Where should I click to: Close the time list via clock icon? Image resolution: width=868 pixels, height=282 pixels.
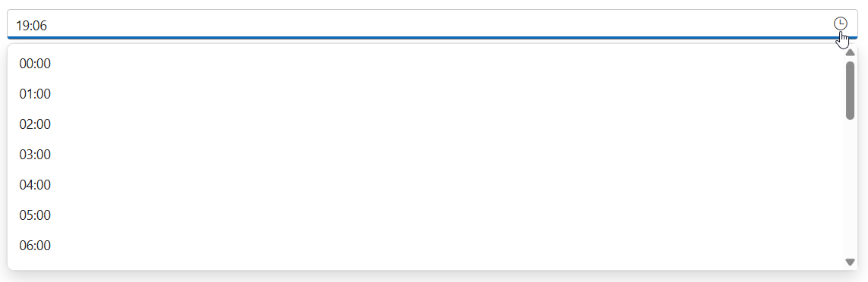coord(840,23)
